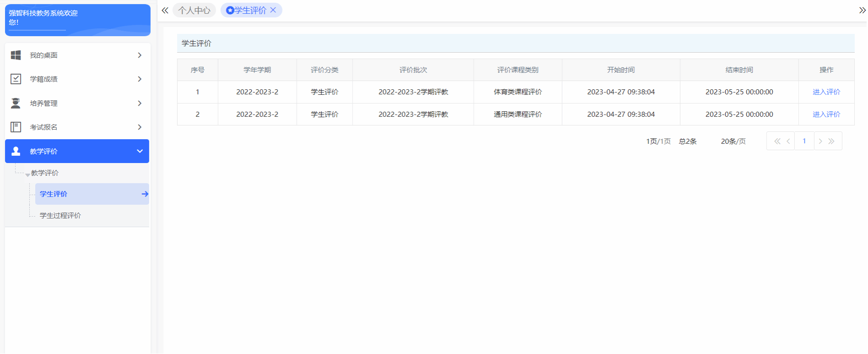
Task: Select page number 1 in pagination
Action: (x=804, y=141)
